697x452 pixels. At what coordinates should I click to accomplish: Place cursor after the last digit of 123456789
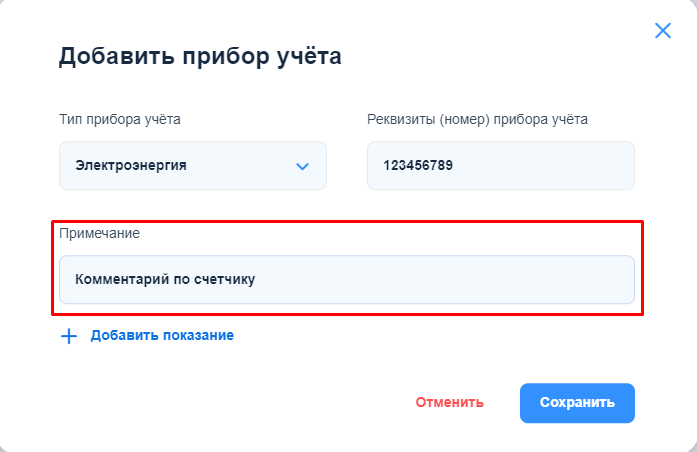pyautogui.click(x=454, y=166)
